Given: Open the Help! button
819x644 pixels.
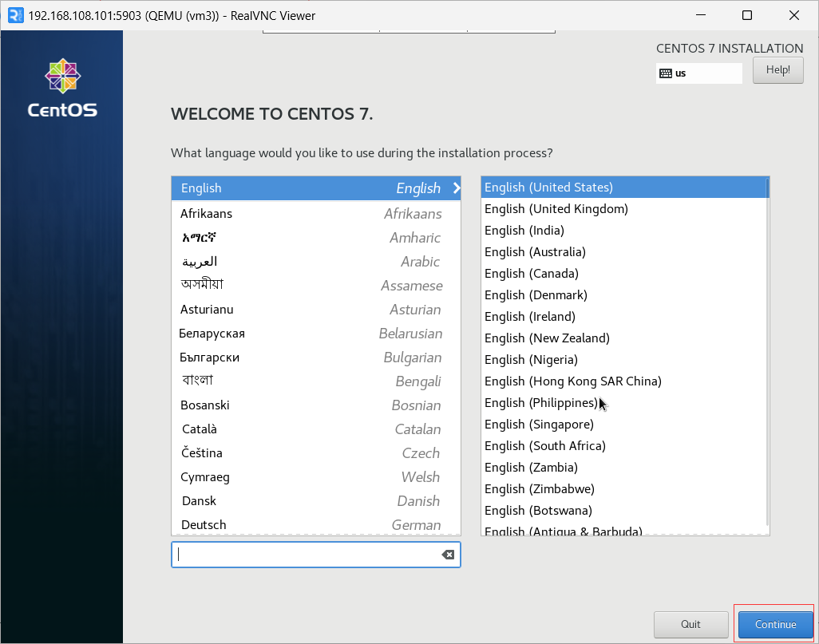Looking at the screenshot, I should point(777,70).
